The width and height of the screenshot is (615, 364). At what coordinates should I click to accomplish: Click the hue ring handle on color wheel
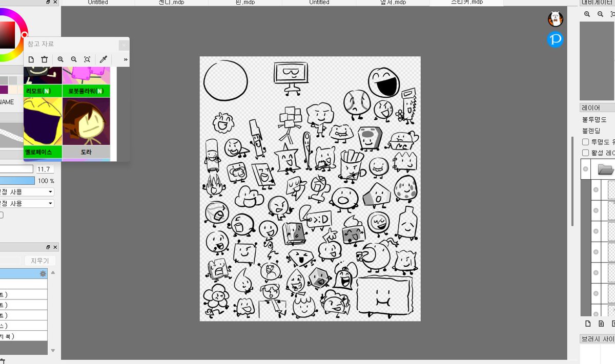tap(24, 34)
